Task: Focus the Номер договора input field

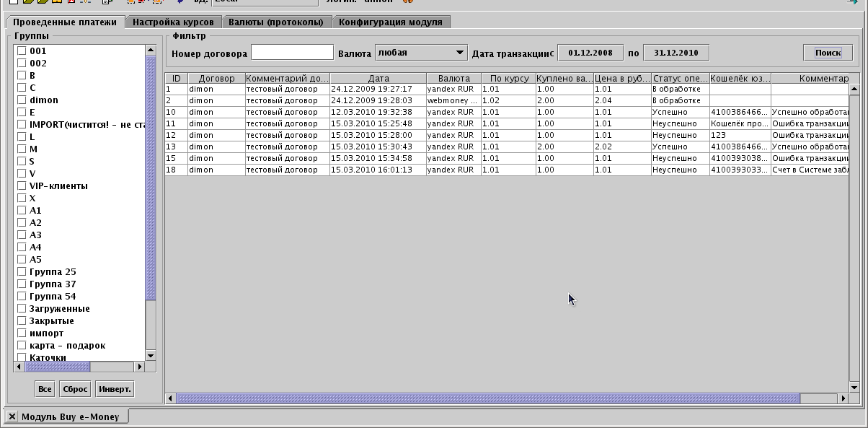Action: pos(292,53)
